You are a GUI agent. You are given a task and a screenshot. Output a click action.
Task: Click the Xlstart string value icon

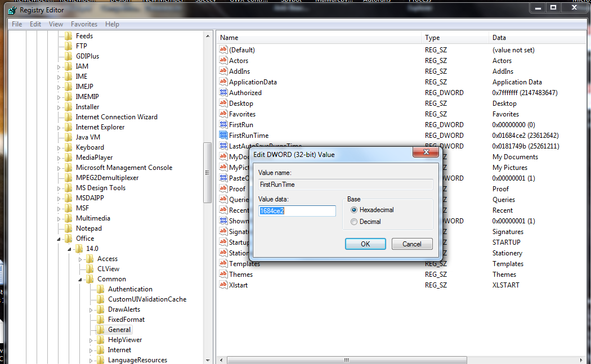point(223,285)
